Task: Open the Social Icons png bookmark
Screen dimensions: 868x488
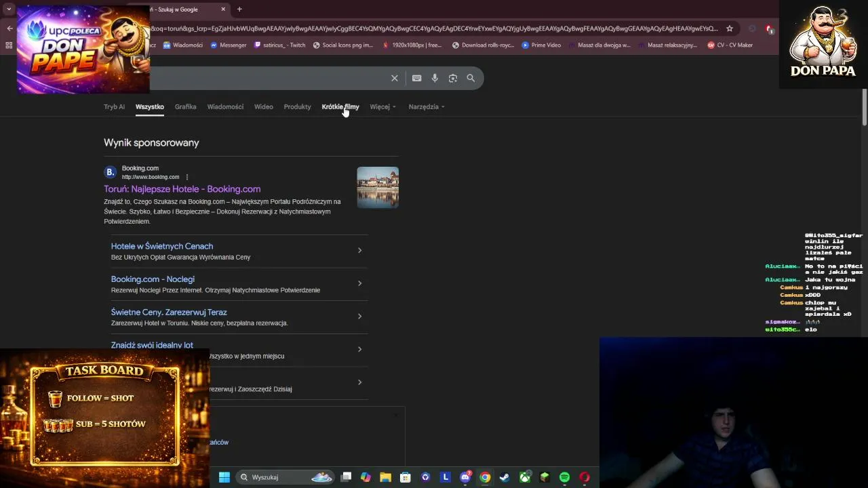Action: click(343, 45)
